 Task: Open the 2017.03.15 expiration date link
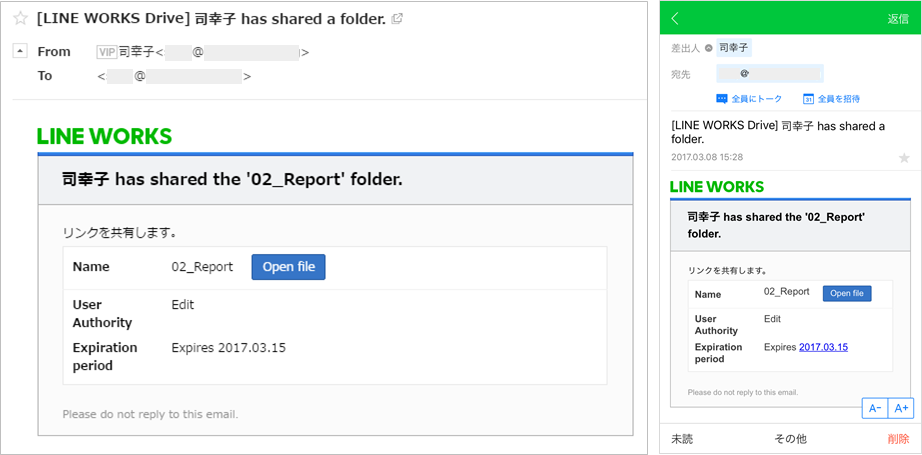[x=823, y=347]
